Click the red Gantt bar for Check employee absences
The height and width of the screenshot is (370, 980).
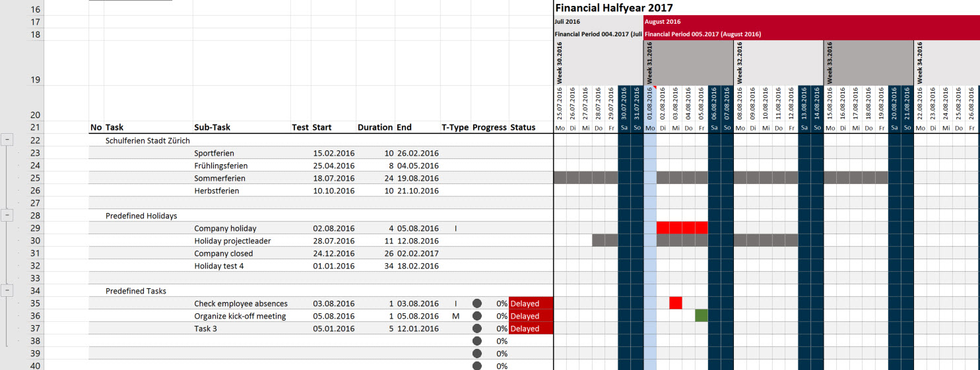(x=676, y=303)
